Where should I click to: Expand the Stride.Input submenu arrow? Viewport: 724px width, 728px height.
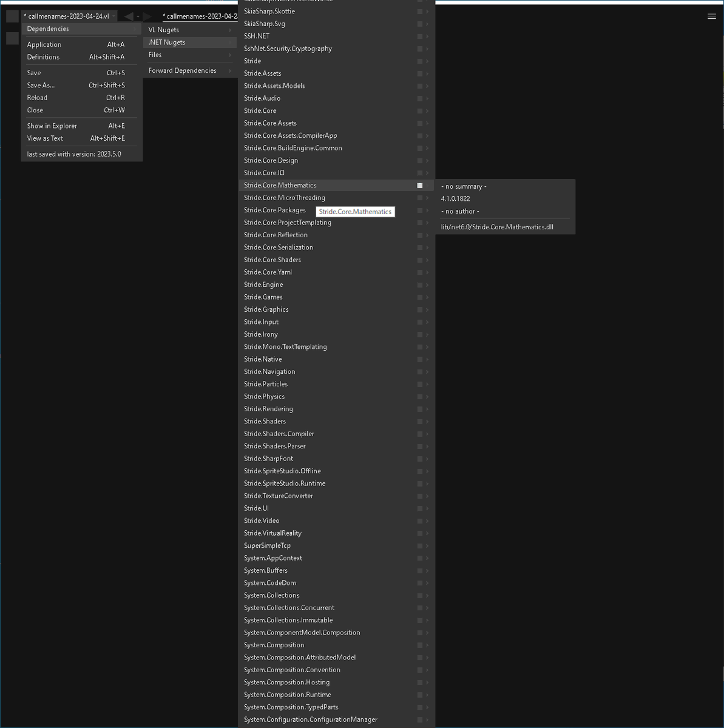pos(427,322)
